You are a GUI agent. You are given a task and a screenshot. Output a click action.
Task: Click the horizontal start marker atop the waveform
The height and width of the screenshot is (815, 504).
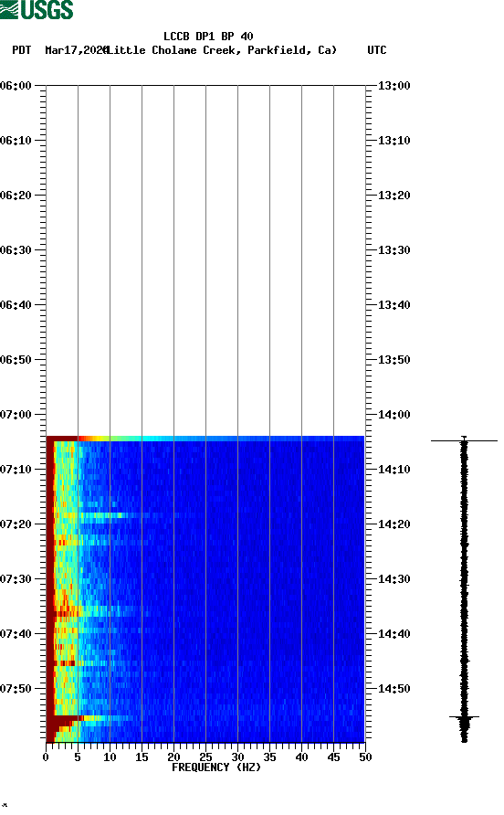tap(464, 440)
